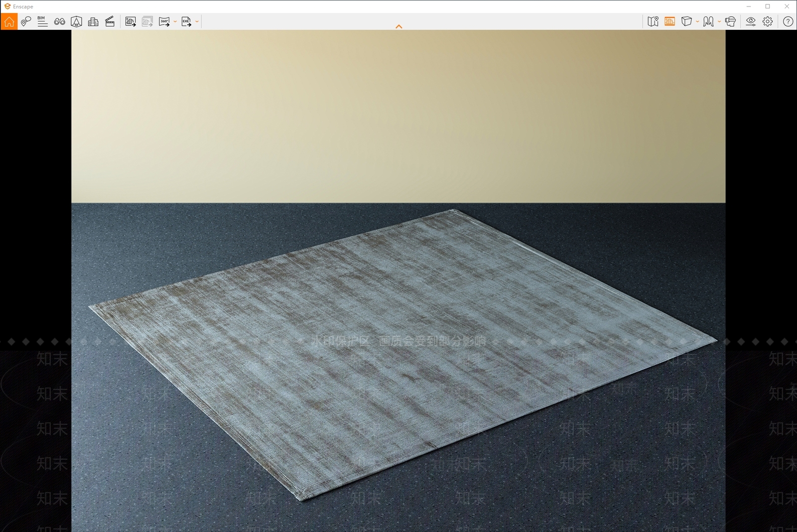
Task: Open the EXE export dropdown arrow
Action: 197,21
